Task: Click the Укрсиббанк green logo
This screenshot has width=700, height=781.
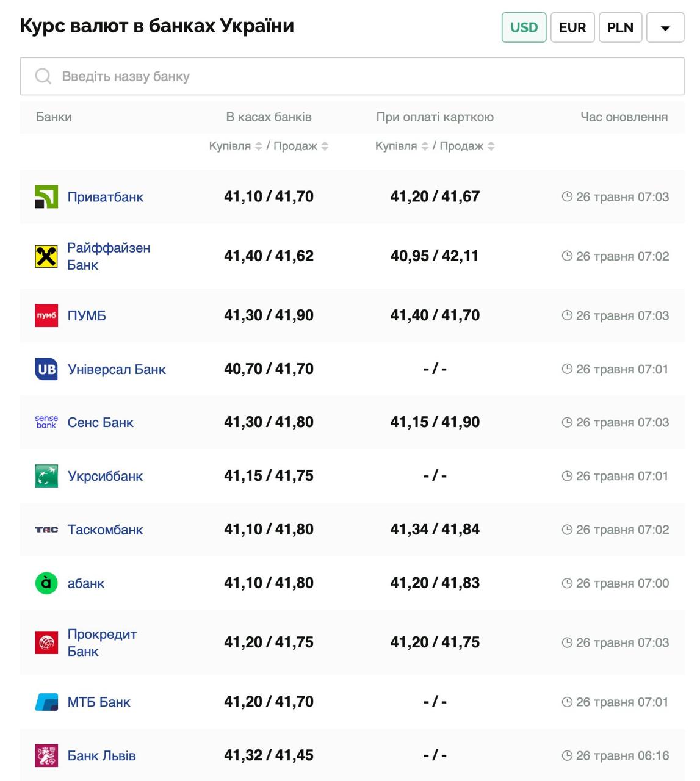Action: [x=46, y=476]
